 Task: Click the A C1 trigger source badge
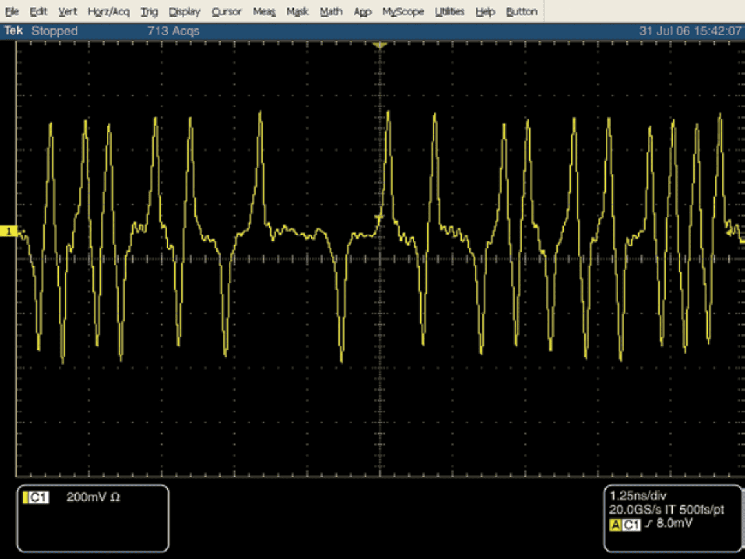coord(625,525)
